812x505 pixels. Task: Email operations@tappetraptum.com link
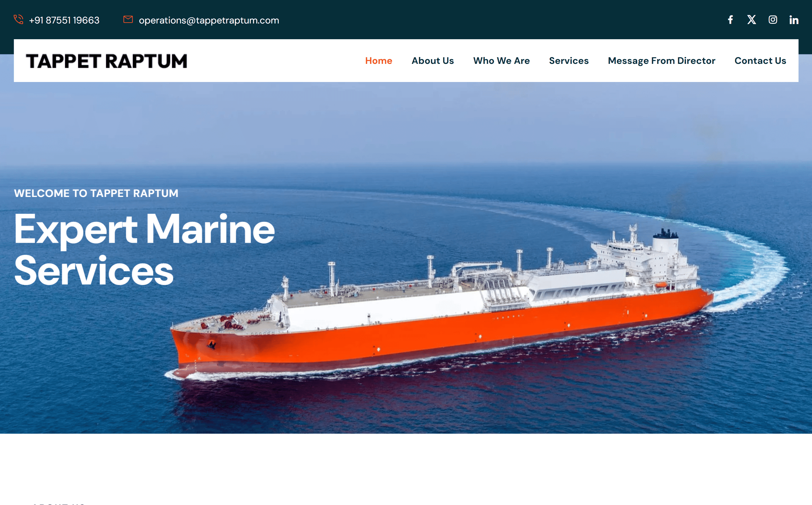point(209,20)
